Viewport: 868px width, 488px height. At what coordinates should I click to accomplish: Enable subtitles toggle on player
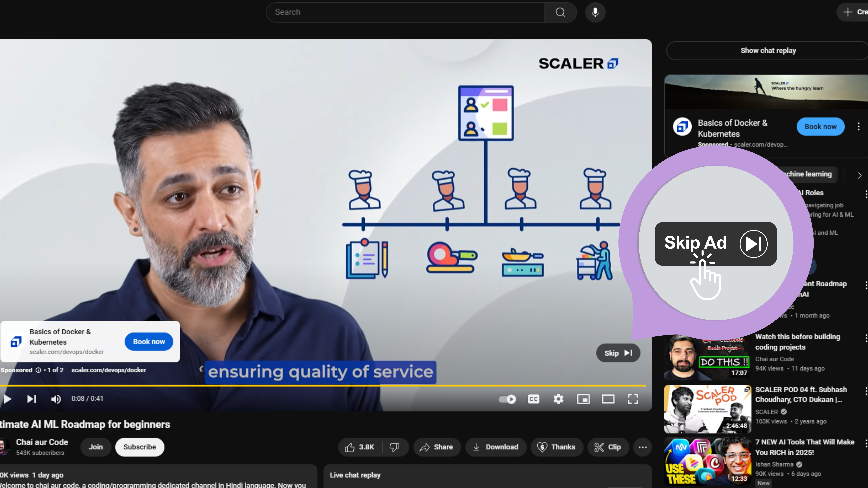pos(534,399)
